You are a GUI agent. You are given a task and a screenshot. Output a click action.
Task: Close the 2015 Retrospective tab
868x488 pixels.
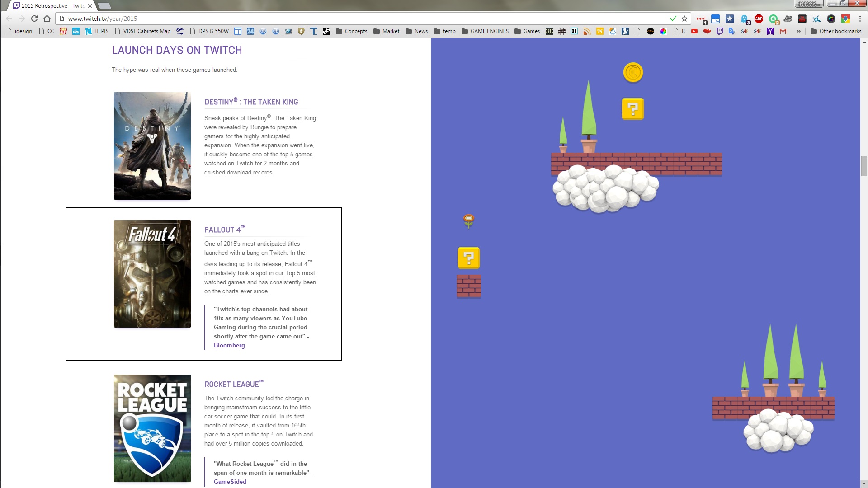(90, 6)
